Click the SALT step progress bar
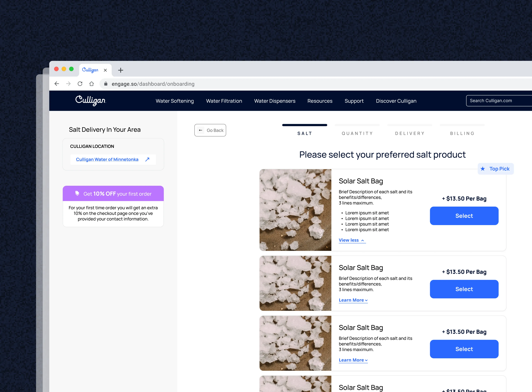The height and width of the screenshot is (392, 532). [x=305, y=125]
